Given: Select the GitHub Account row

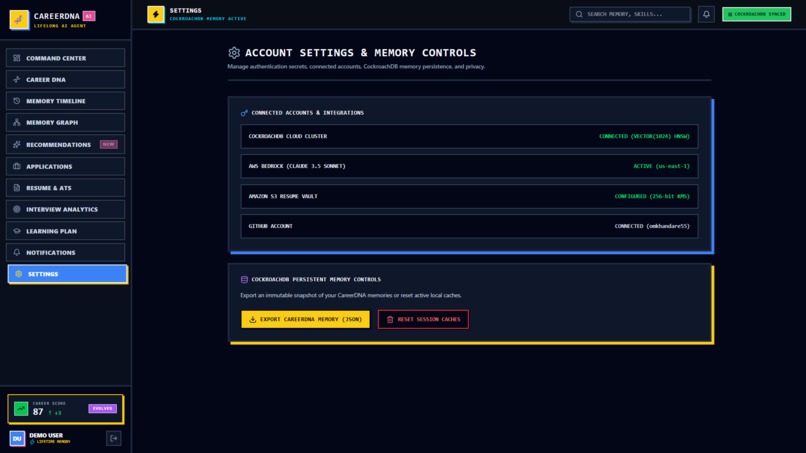Looking at the screenshot, I should click(x=469, y=226).
